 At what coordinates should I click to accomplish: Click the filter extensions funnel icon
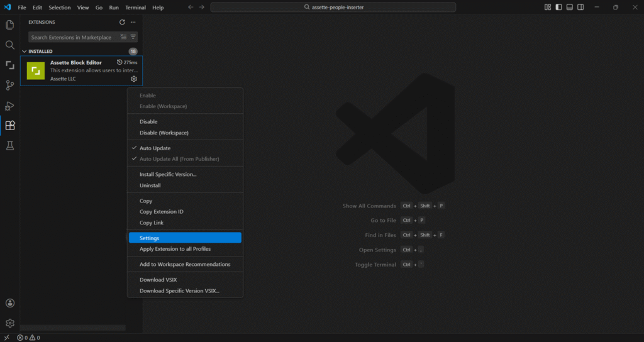click(133, 37)
